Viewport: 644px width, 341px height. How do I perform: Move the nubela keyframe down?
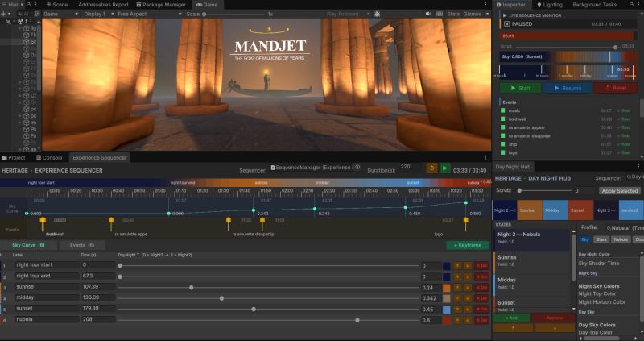(x=467, y=320)
